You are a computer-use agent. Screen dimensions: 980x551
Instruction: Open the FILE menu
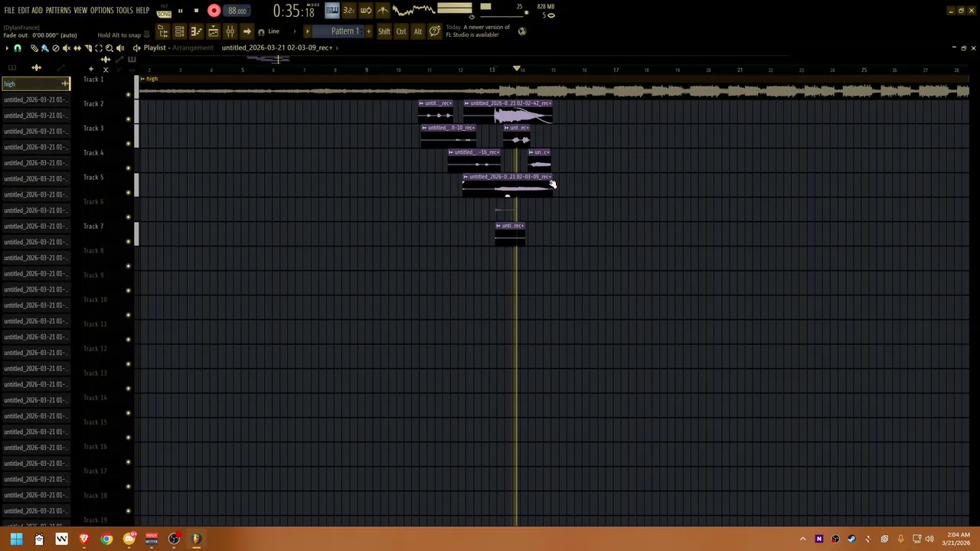coord(9,11)
